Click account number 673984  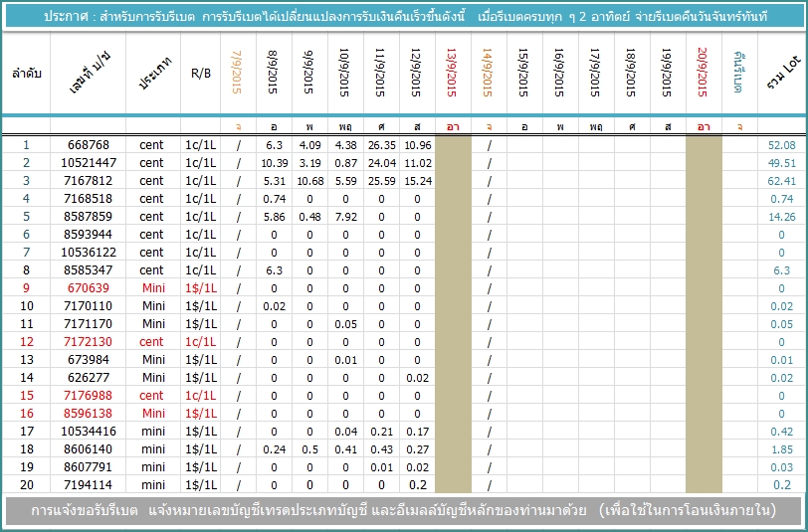89,360
